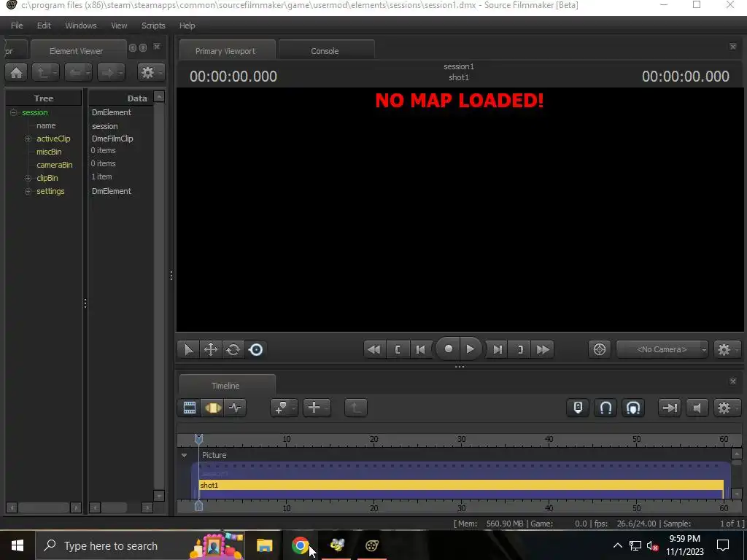Screen dimensions: 747x560
Task: Open the Help menu
Action: click(x=187, y=26)
